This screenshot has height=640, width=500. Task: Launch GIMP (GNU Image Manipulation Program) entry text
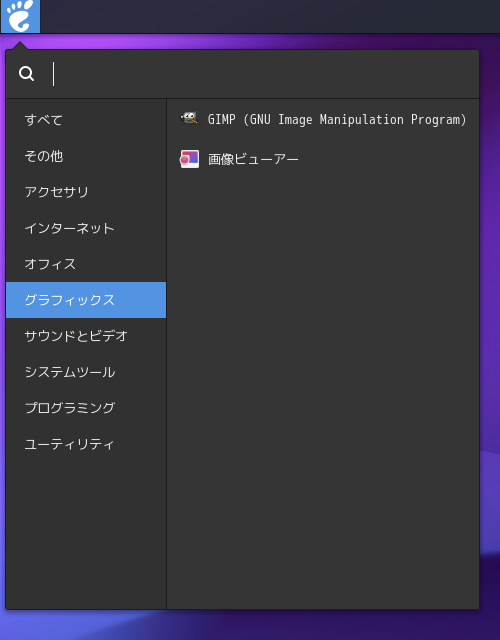point(337,120)
